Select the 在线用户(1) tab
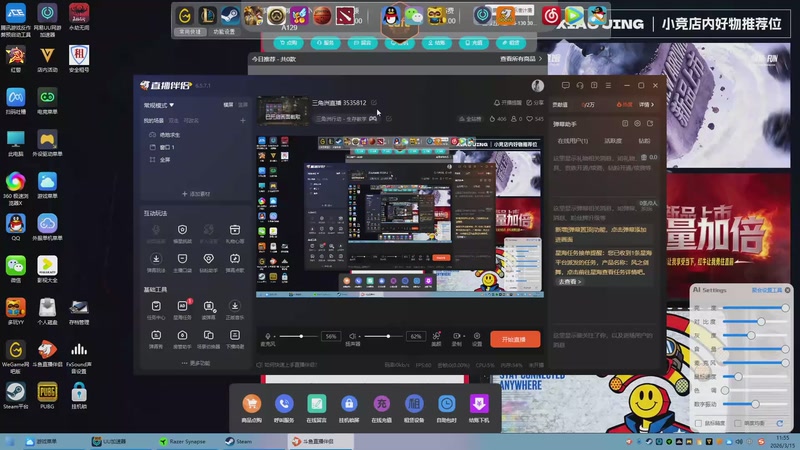The image size is (800, 450). pyautogui.click(x=572, y=141)
